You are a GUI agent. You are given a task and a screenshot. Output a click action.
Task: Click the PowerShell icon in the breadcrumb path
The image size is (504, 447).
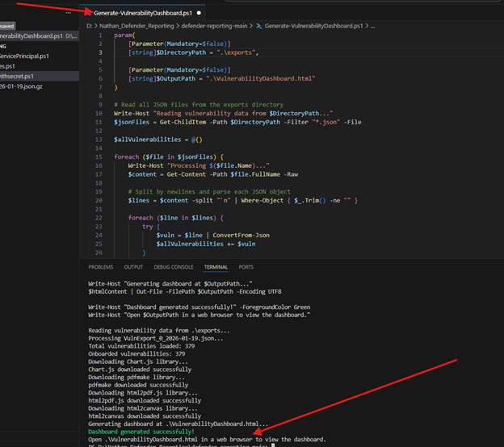[x=258, y=27]
